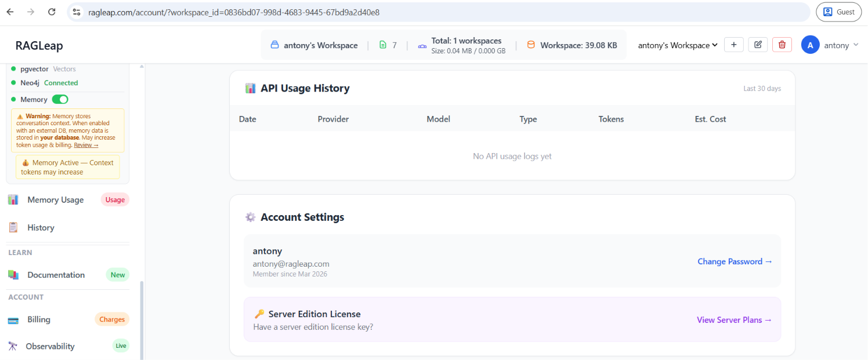The height and width of the screenshot is (360, 868).
Task: Click the orange Charges badge
Action: pos(112,319)
